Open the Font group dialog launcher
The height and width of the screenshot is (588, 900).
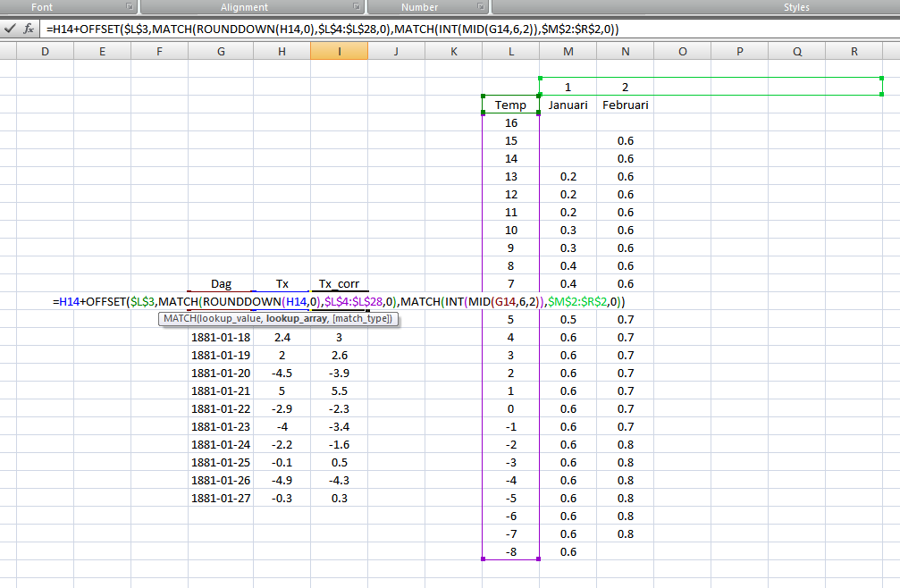tap(130, 7)
